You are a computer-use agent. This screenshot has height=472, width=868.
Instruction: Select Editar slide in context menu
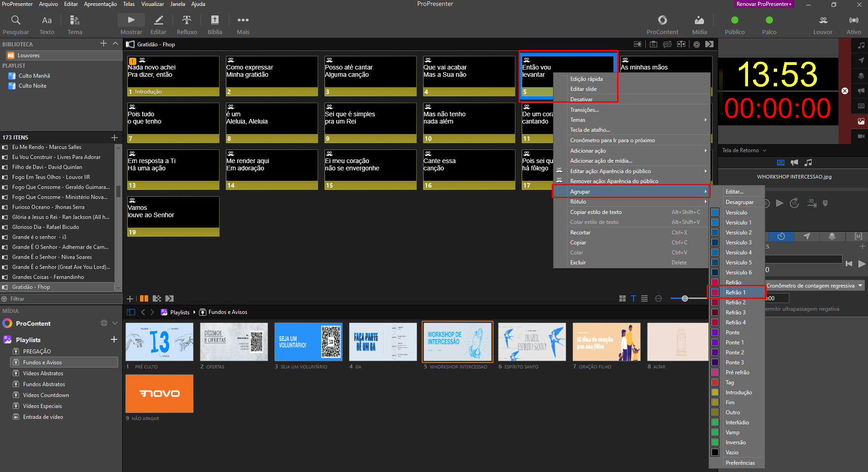tap(584, 89)
